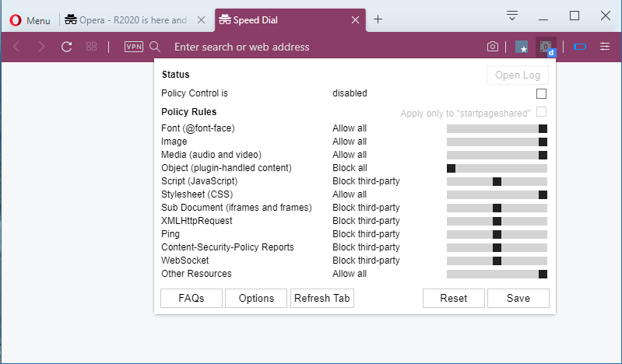Save the policy rules
This screenshot has width=622, height=364.
click(518, 298)
